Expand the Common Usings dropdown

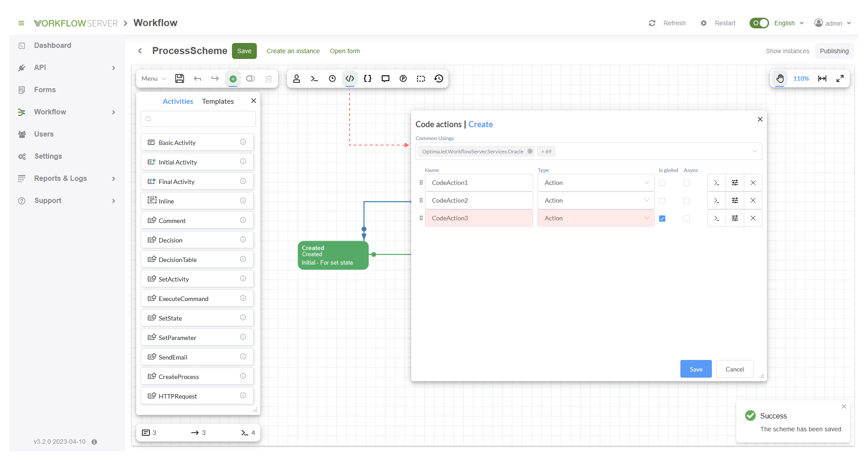(754, 151)
